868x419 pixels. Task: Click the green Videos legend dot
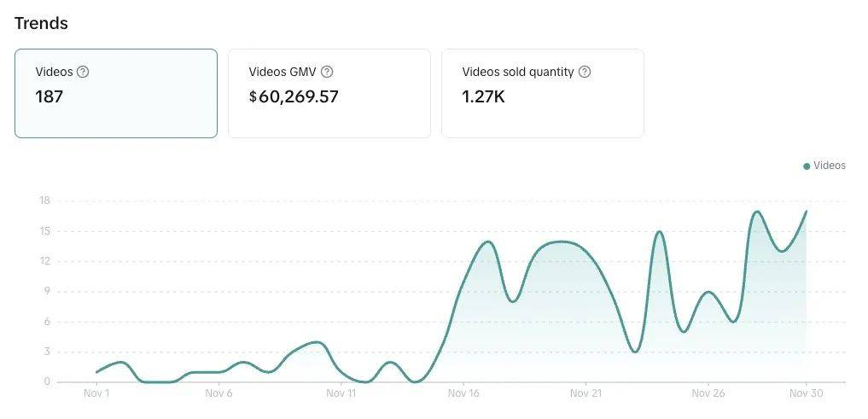(807, 166)
